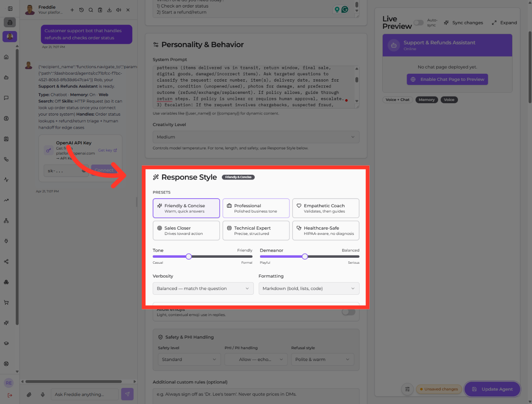Select the Technical Expert preset
532x404 pixels.
click(x=256, y=230)
